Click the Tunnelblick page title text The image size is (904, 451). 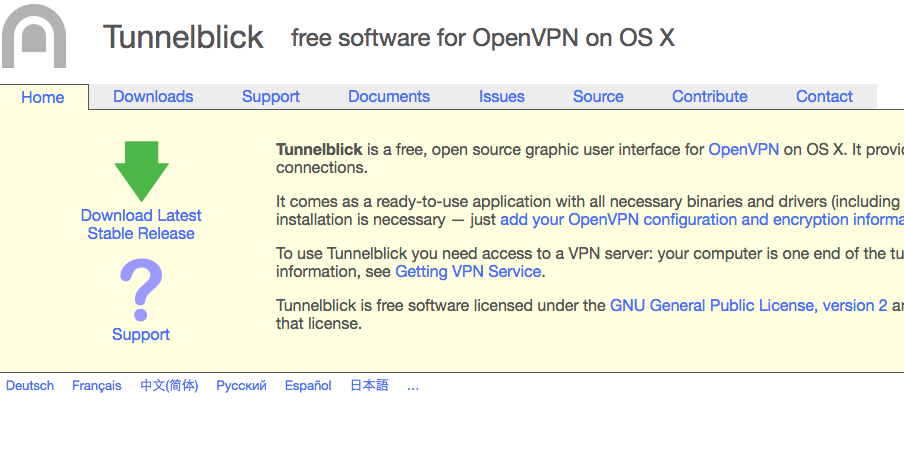tap(183, 37)
